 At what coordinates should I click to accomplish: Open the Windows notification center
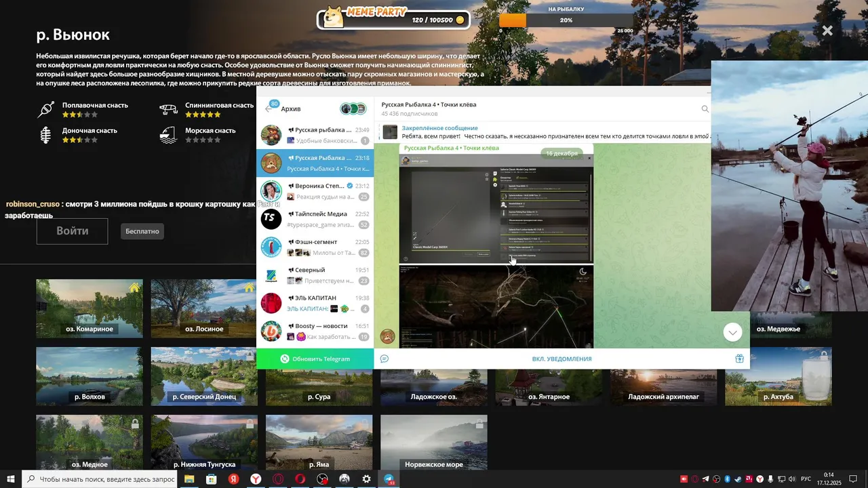click(x=853, y=479)
